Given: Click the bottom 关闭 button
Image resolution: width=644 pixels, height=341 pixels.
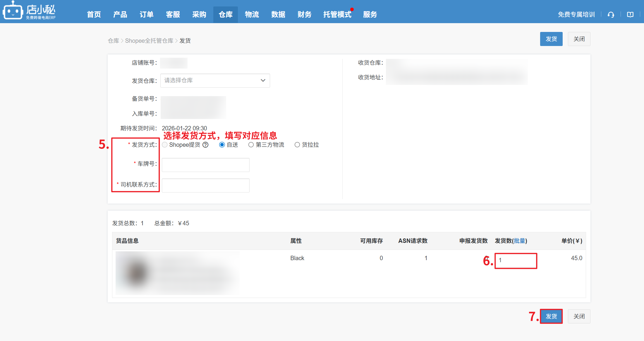Looking at the screenshot, I should (579, 316).
